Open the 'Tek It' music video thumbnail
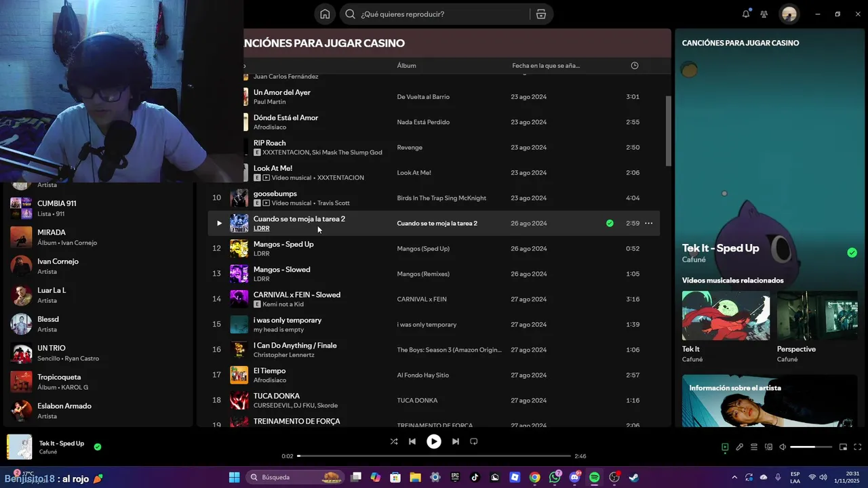The width and height of the screenshot is (868, 488). tap(726, 316)
